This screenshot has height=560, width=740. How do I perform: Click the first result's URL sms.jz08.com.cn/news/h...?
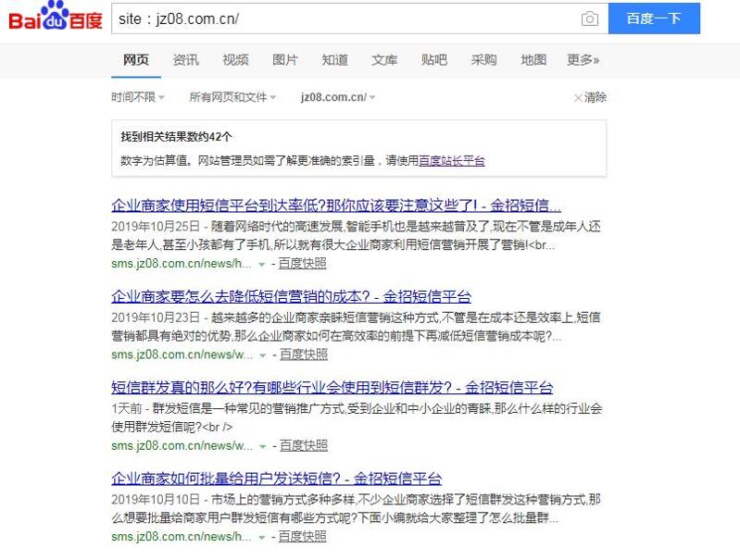pos(182,264)
